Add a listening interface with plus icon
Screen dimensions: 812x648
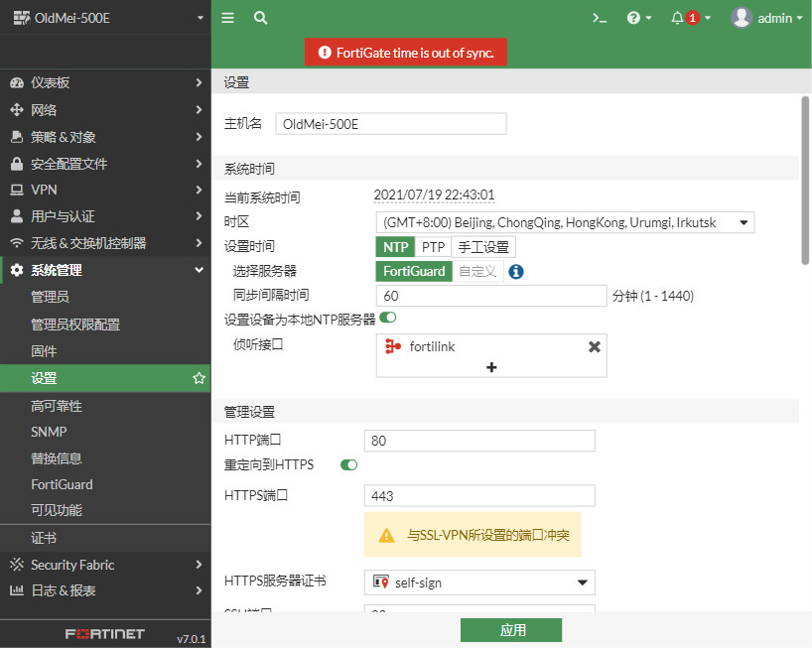point(491,367)
